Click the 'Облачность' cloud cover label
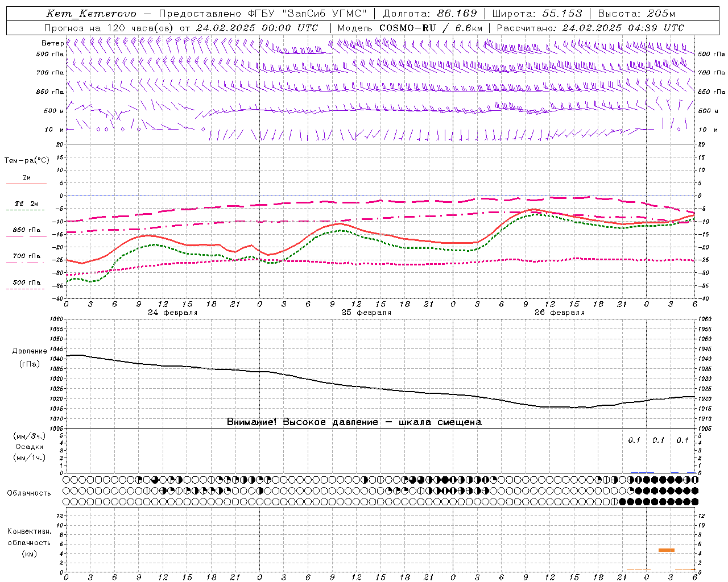 (x=29, y=493)
